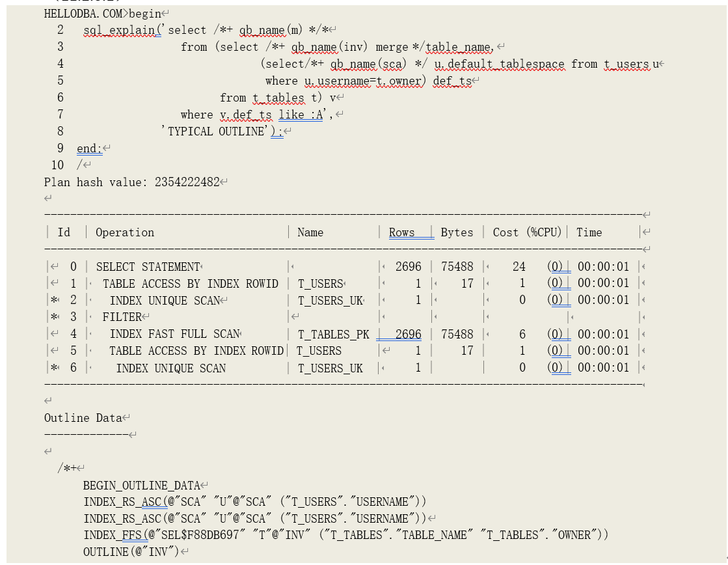This screenshot has height=565, width=728.
Task: Click the first 'INDEX_RS_ASC' hint line
Action: click(254, 503)
